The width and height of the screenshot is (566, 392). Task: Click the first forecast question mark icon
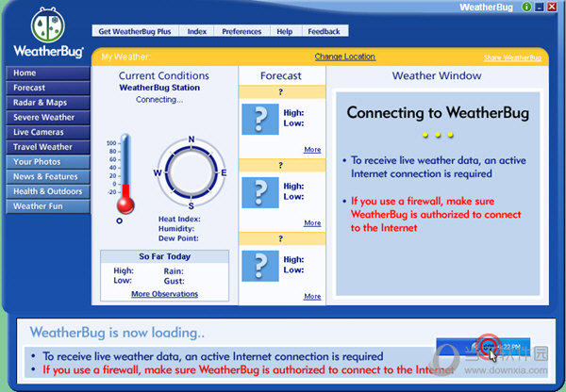point(260,120)
